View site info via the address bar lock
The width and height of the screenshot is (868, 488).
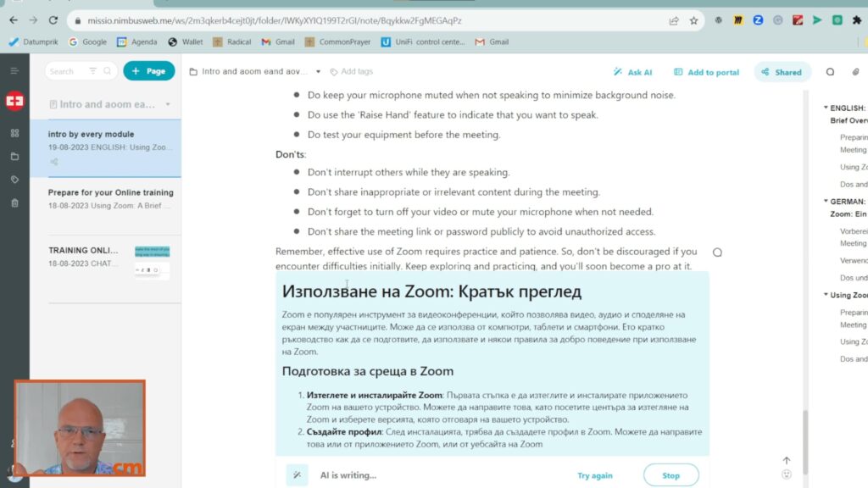[x=77, y=21]
